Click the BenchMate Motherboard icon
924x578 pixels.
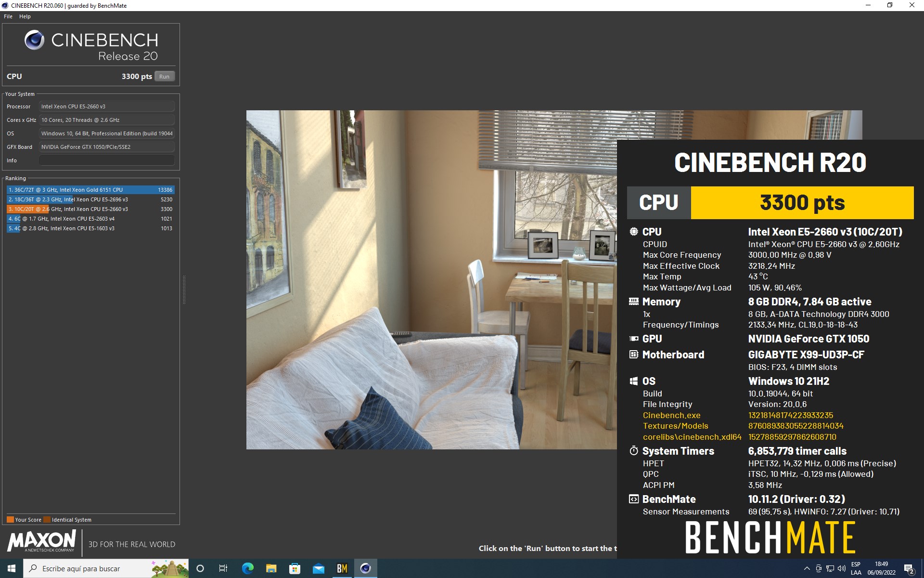[x=634, y=355]
